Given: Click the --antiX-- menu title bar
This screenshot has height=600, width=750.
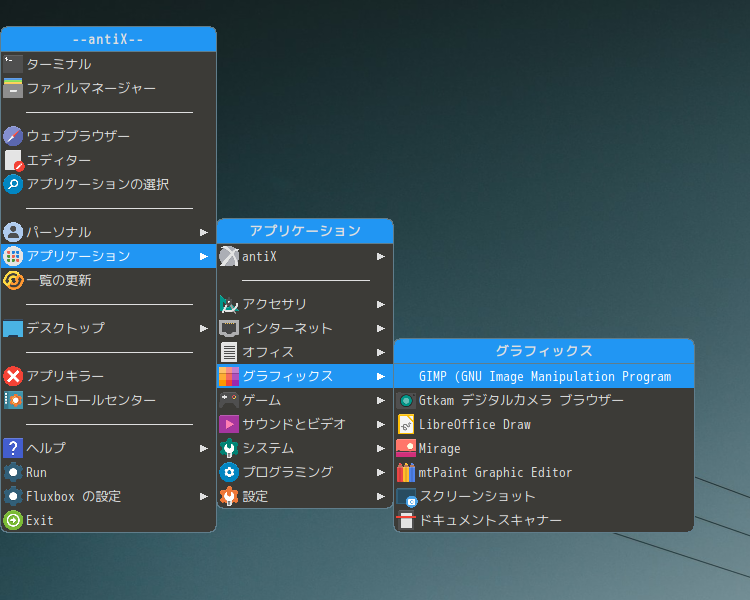Looking at the screenshot, I should 109,39.
